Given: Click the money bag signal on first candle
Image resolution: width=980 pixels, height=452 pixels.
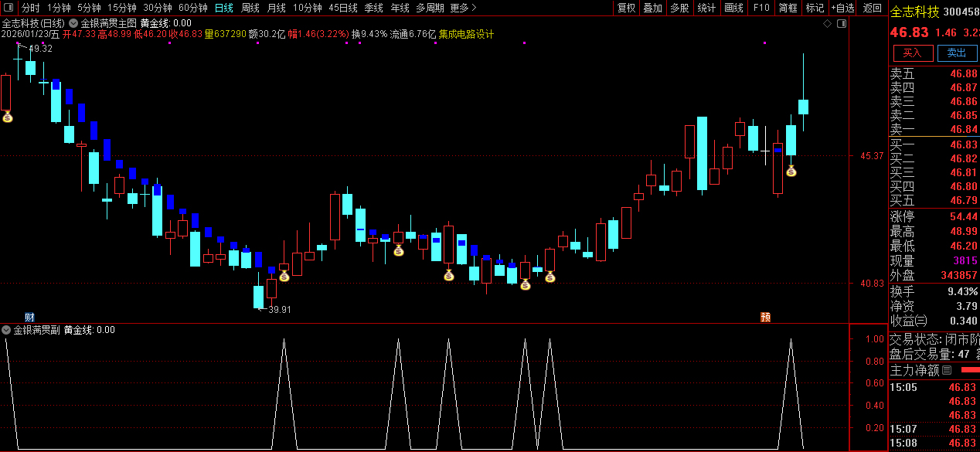Looking at the screenshot, I should [7, 117].
